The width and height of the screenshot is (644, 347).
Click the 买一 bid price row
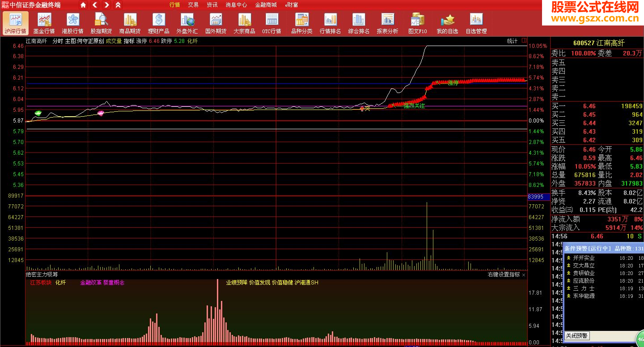click(597, 106)
